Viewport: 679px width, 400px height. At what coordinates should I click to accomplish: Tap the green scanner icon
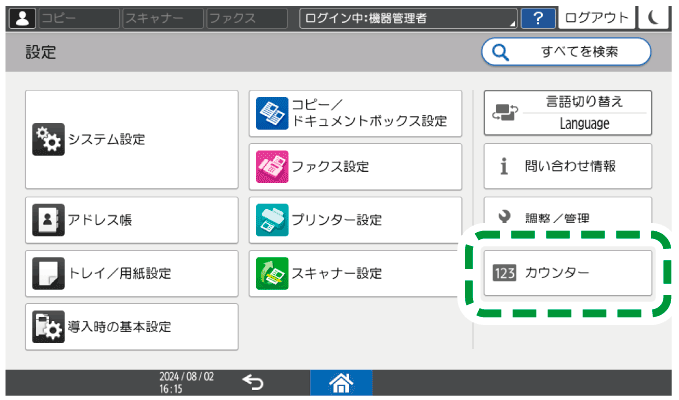point(272,273)
